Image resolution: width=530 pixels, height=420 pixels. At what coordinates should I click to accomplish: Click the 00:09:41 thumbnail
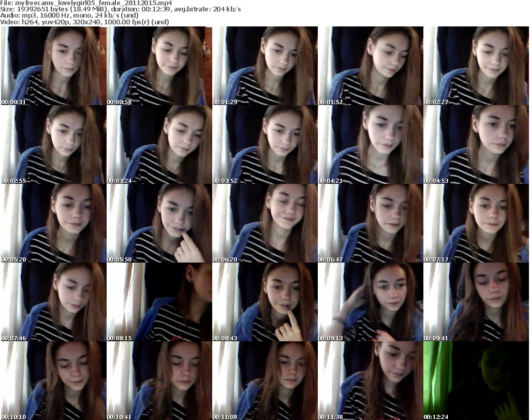(476, 302)
